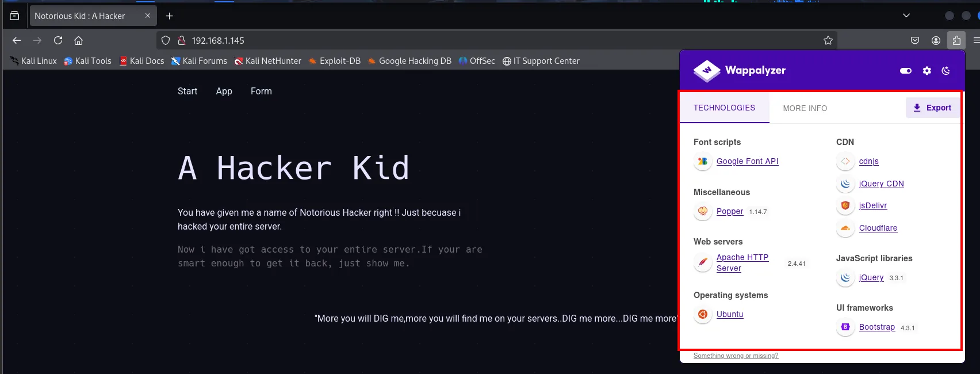Click the Bootstrap B icon
This screenshot has height=374, width=980.
click(x=845, y=327)
